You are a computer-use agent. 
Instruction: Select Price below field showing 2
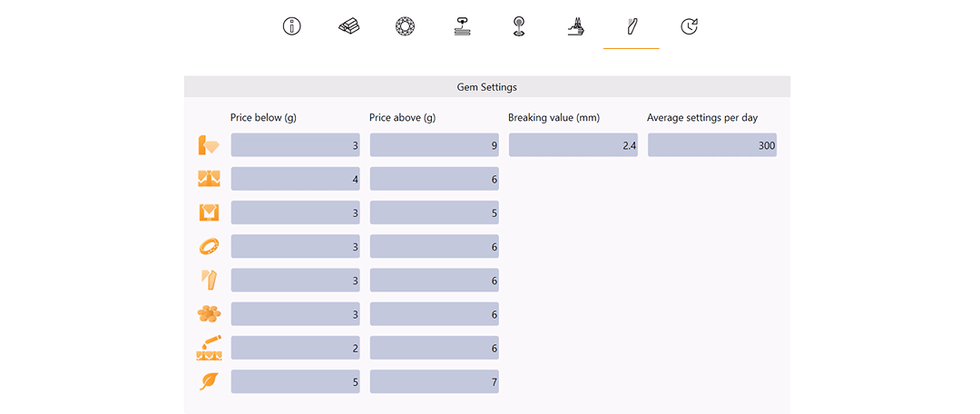[x=296, y=348]
